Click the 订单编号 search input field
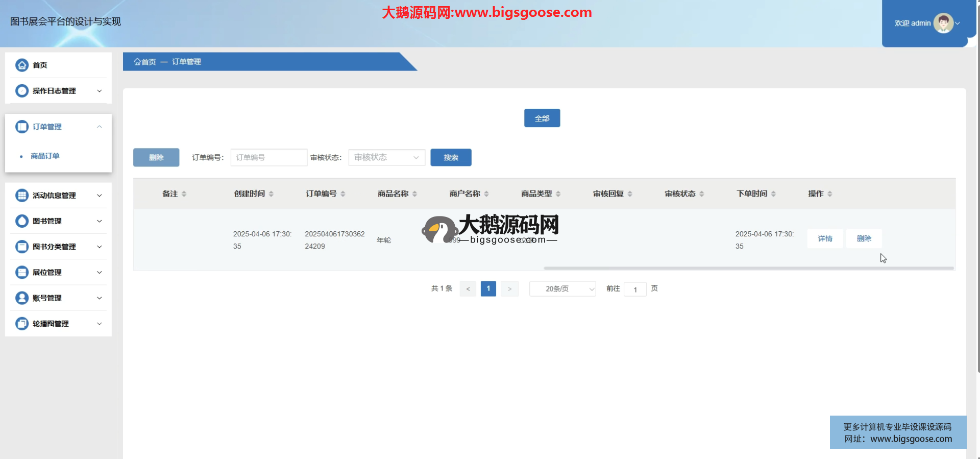 [x=269, y=157]
